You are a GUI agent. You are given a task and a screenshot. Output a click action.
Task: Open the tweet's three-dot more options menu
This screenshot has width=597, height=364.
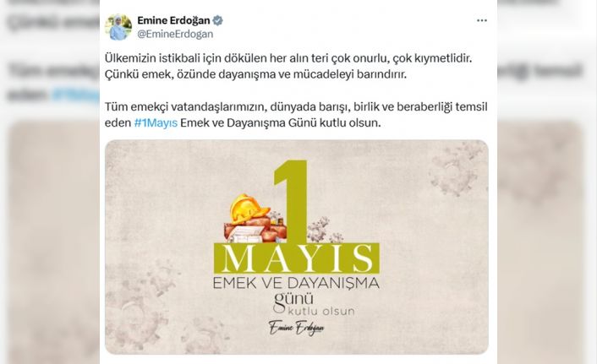(x=482, y=20)
